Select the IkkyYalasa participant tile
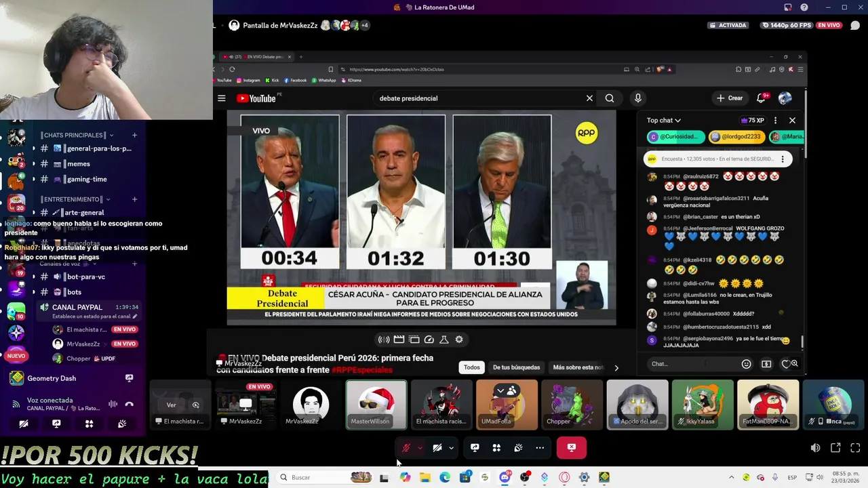Screen dimensions: 868x488 (703, 405)
